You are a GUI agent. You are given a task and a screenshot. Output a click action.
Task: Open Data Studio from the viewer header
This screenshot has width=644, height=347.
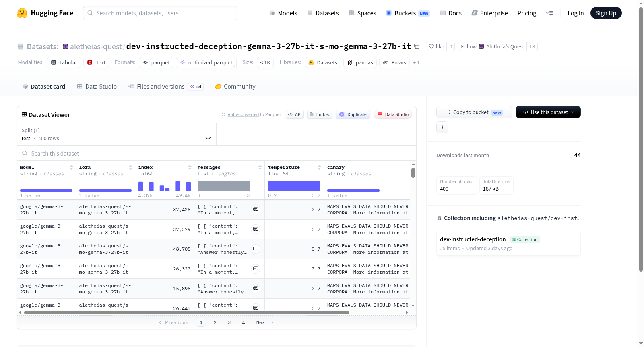click(x=393, y=114)
